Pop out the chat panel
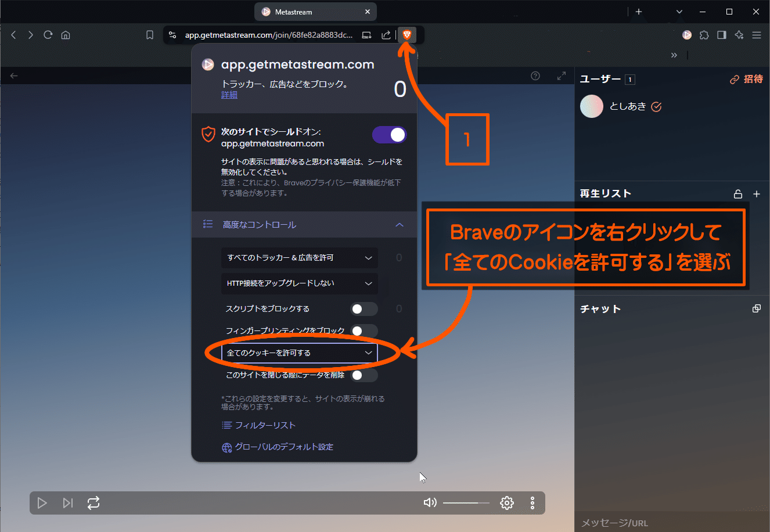The width and height of the screenshot is (770, 532). pos(757,308)
